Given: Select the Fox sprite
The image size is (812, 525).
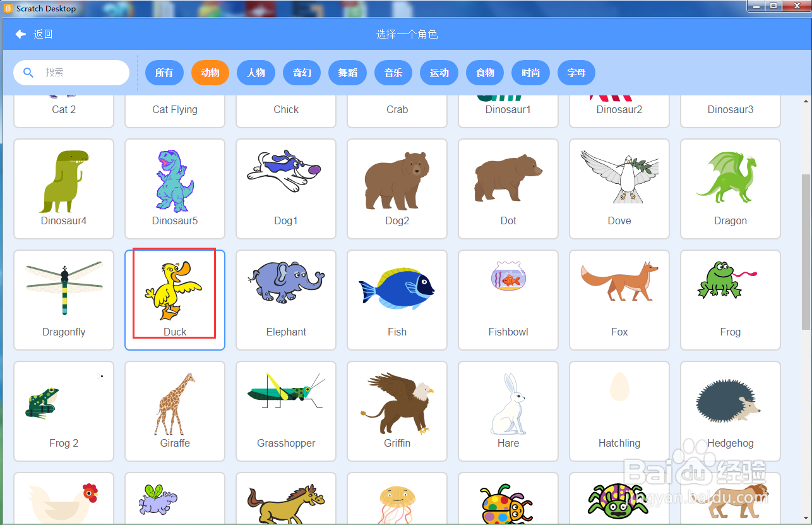Looking at the screenshot, I should pyautogui.click(x=619, y=300).
